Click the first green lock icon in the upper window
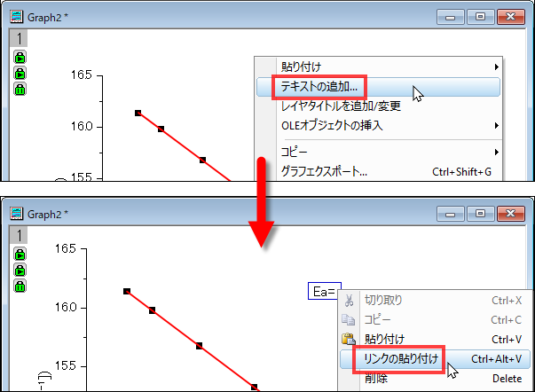535x392 pixels. point(20,58)
